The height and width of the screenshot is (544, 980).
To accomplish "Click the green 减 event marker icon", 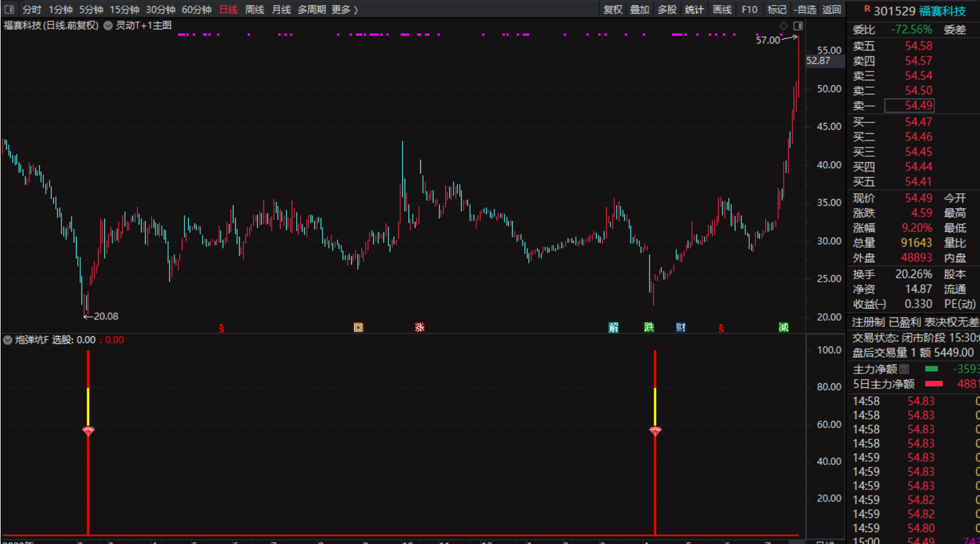I will [x=784, y=328].
